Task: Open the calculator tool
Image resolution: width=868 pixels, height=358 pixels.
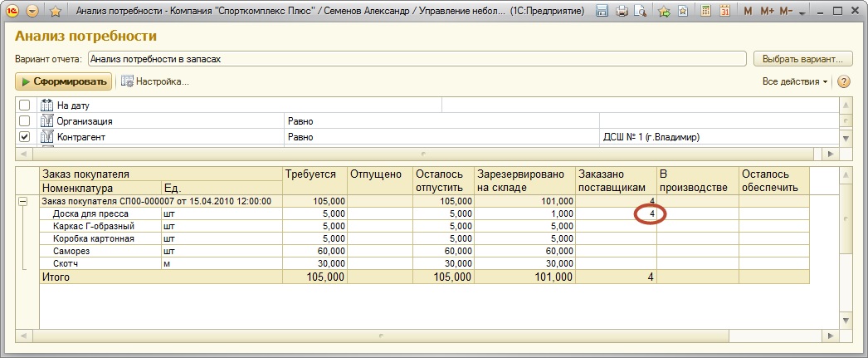Action: pyautogui.click(x=705, y=12)
